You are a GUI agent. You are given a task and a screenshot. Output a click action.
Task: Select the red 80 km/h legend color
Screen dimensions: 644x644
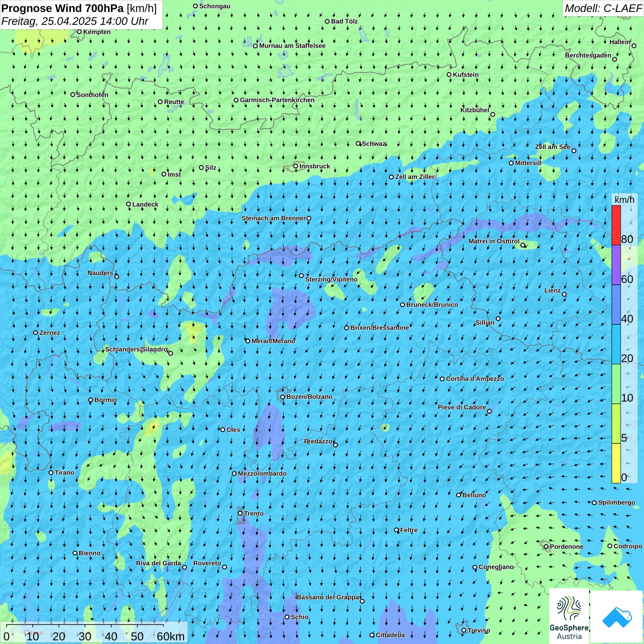(616, 225)
